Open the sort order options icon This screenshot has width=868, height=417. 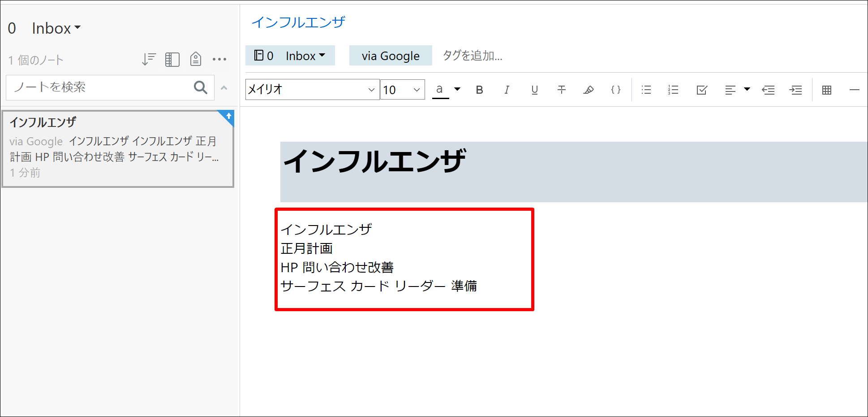[149, 59]
